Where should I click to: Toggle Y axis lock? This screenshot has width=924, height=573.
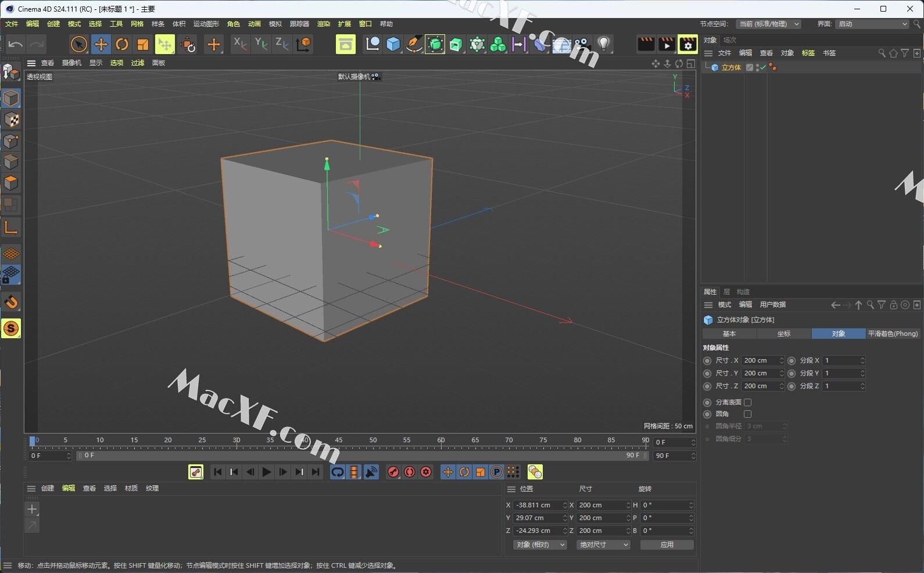pos(261,44)
